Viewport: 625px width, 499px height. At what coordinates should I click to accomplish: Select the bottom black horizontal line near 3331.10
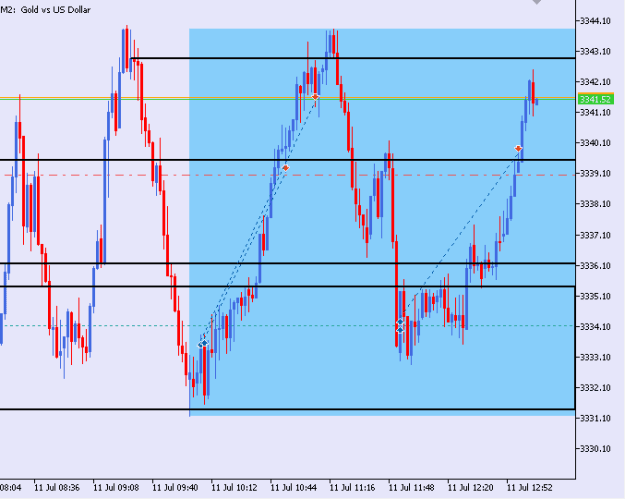[x=288, y=409]
